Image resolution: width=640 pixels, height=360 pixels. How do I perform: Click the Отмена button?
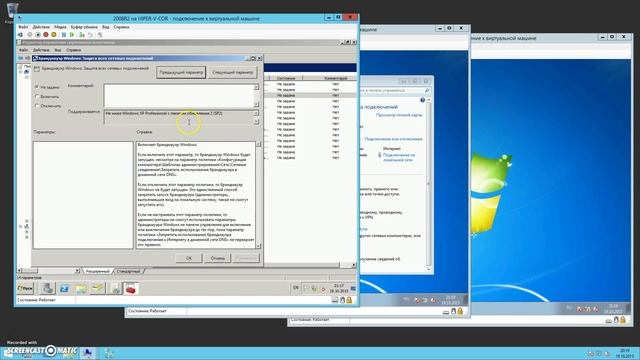218,258
